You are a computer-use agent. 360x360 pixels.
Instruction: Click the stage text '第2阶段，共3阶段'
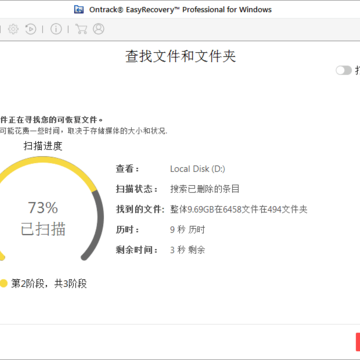click(x=49, y=284)
